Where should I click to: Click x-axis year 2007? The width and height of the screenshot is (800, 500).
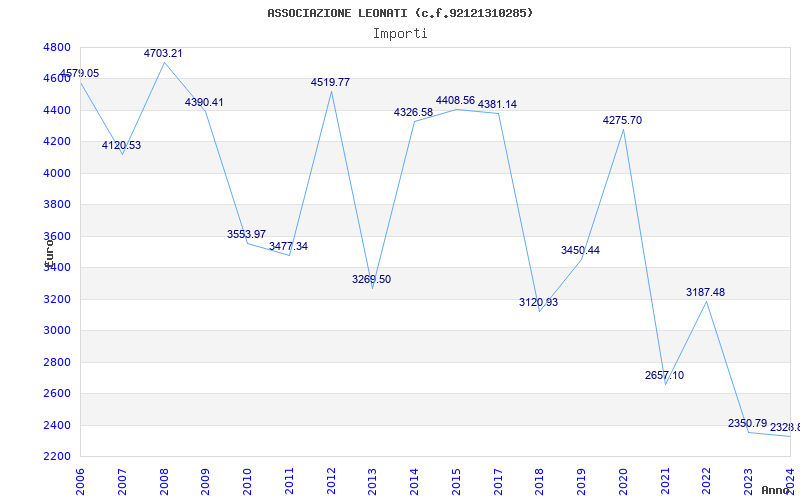tap(122, 482)
